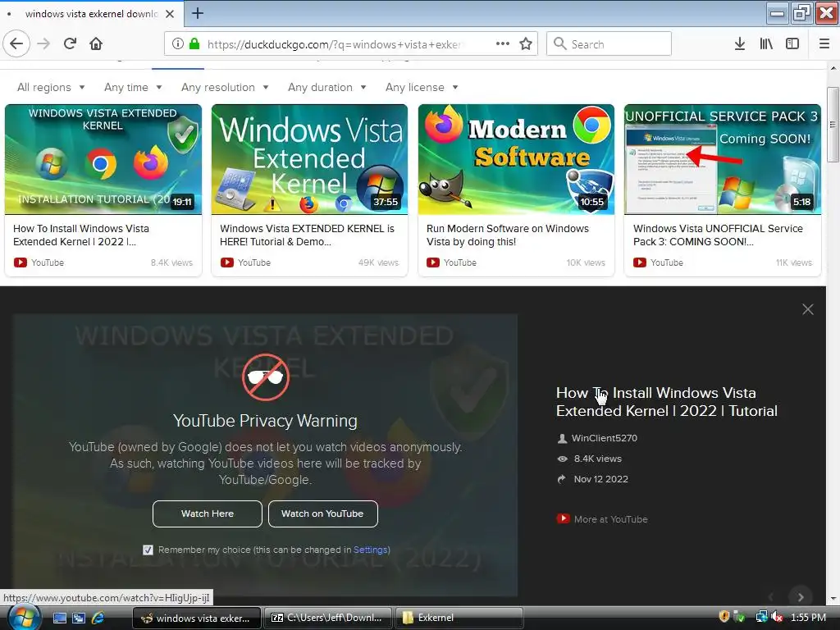Reload the current page
840x630 pixels.
pos(70,43)
